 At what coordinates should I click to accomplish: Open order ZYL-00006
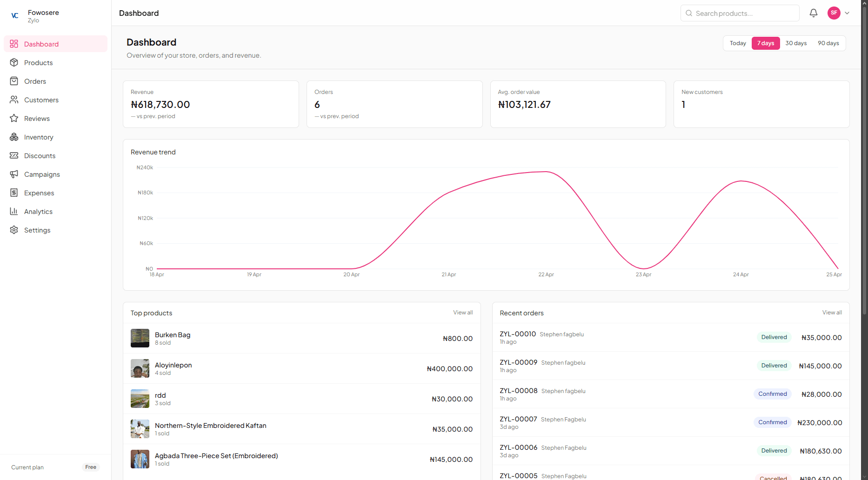(671, 451)
